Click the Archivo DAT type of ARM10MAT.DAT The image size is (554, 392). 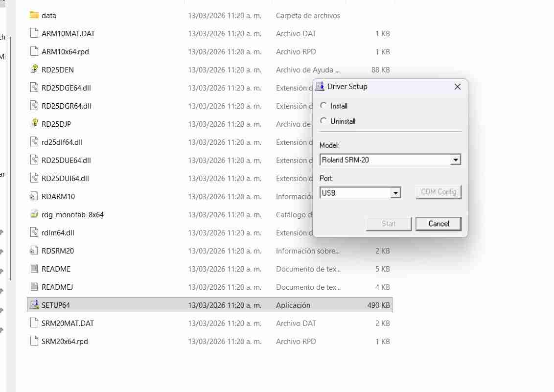click(296, 34)
